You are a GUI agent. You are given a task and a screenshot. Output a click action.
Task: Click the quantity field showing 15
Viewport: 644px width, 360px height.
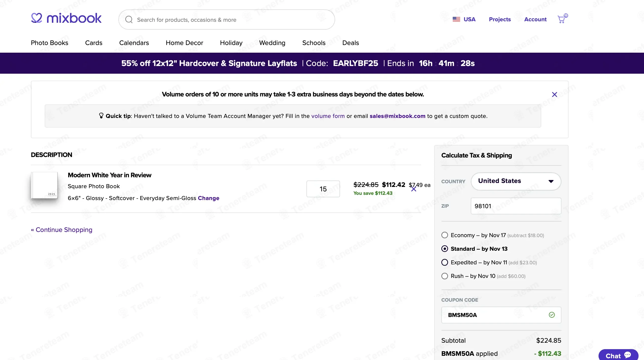click(x=323, y=189)
